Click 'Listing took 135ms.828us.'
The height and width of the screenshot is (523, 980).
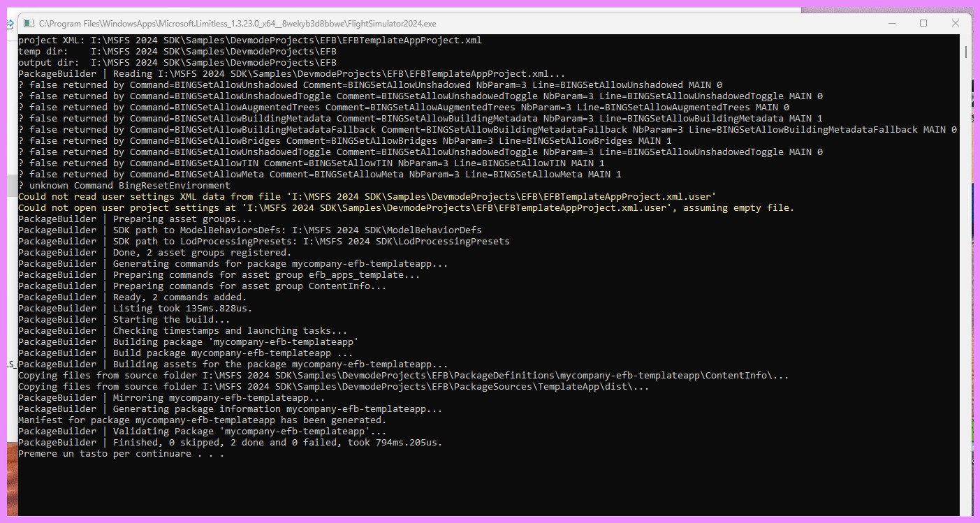click(183, 309)
